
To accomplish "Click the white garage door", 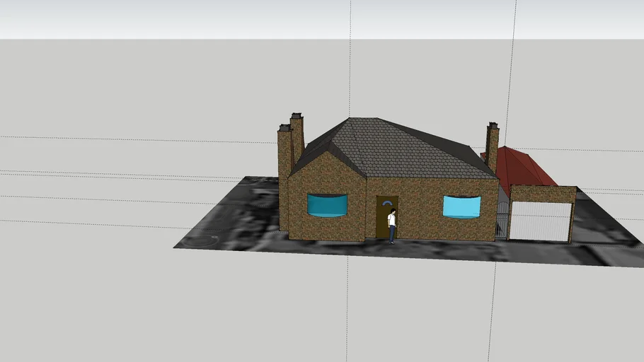I will [541, 221].
